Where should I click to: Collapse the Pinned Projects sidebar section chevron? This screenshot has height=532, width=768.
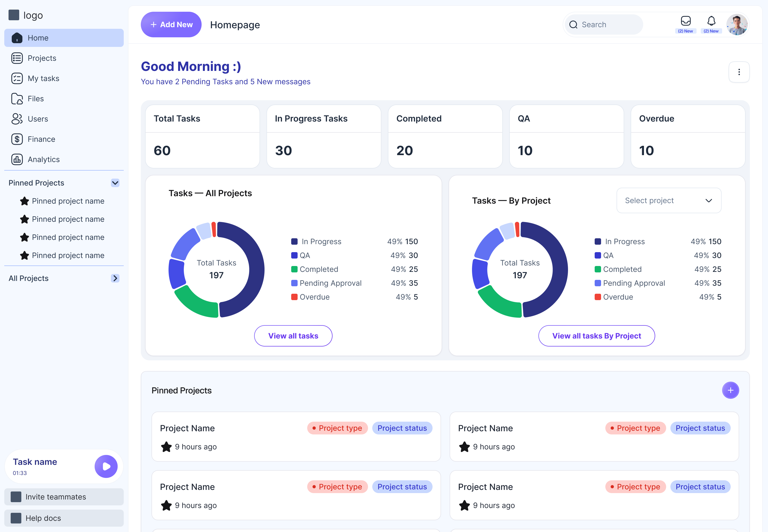click(x=115, y=183)
